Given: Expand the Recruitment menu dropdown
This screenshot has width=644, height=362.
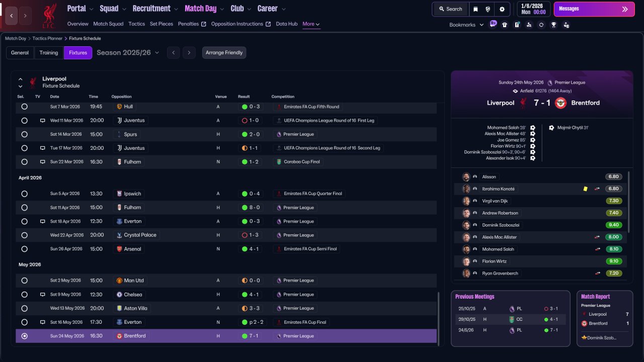Looking at the screenshot, I should click(x=176, y=9).
